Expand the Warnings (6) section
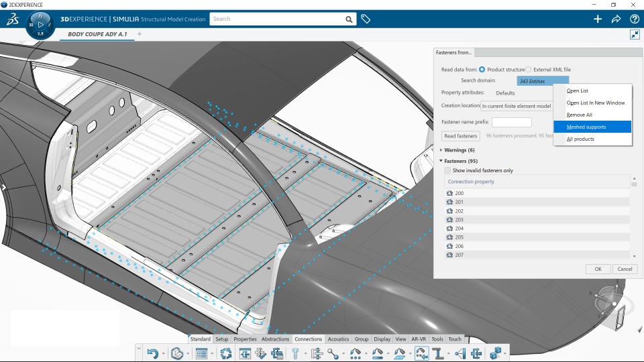644x362 pixels. coord(441,149)
